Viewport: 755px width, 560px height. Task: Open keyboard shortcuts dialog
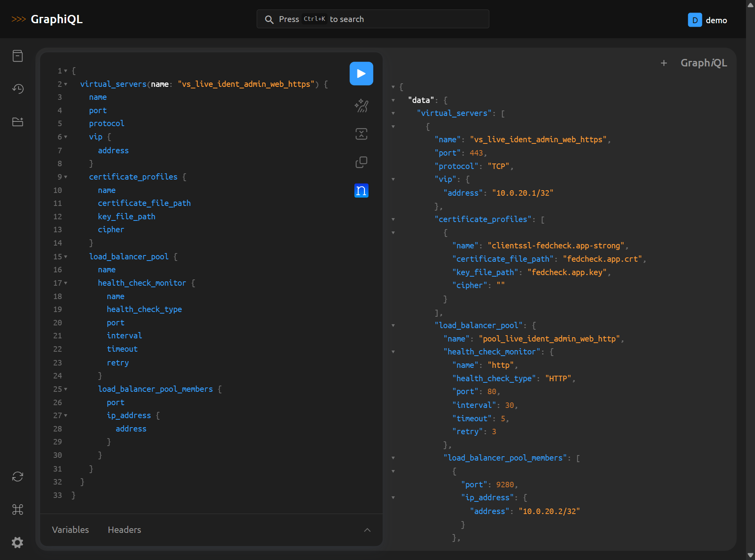pyautogui.click(x=18, y=510)
